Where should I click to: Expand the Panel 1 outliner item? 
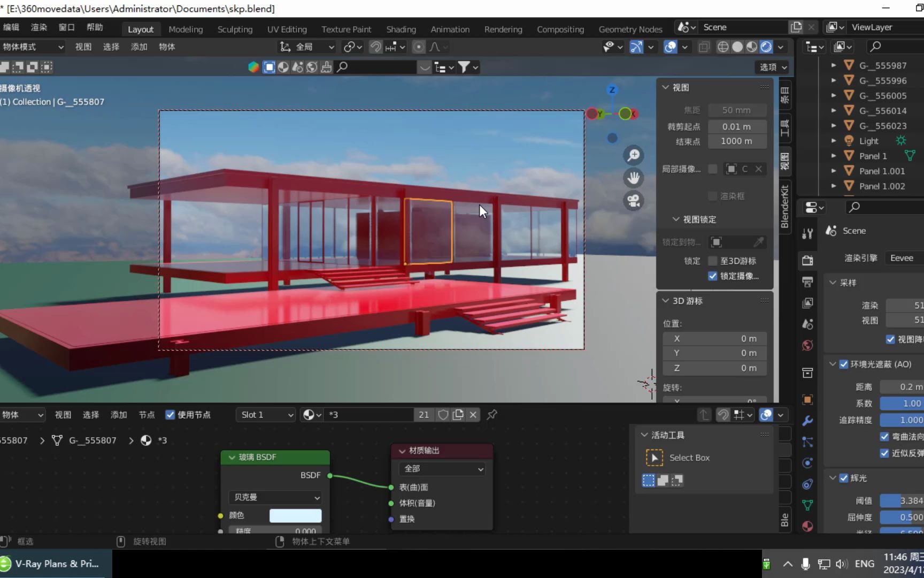pyautogui.click(x=834, y=156)
